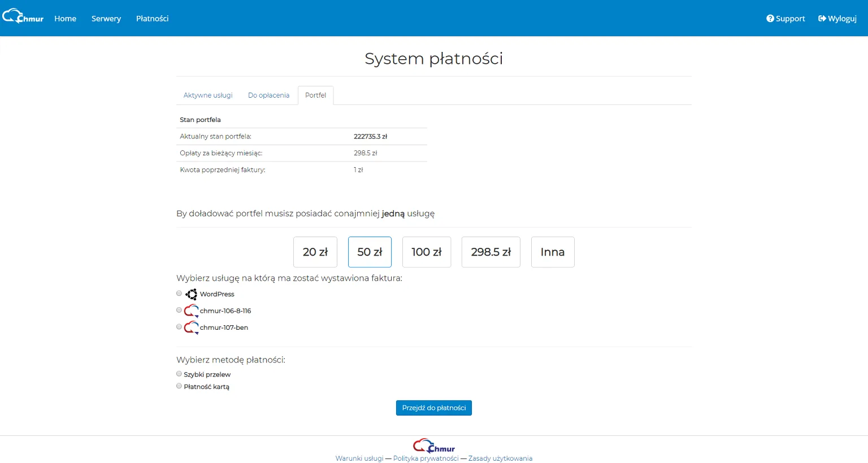
Task: Select Szybki przelew payment method
Action: 179,374
